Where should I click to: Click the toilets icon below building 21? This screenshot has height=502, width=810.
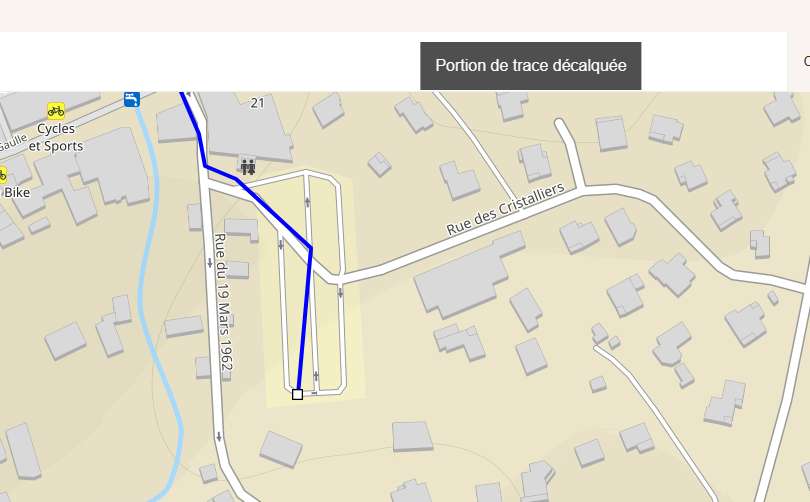tap(248, 167)
